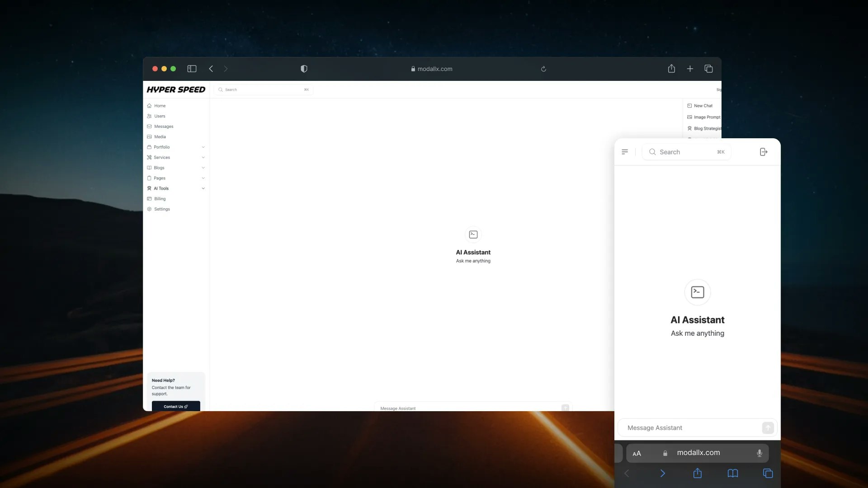Expand the Services chevron

coord(203,158)
